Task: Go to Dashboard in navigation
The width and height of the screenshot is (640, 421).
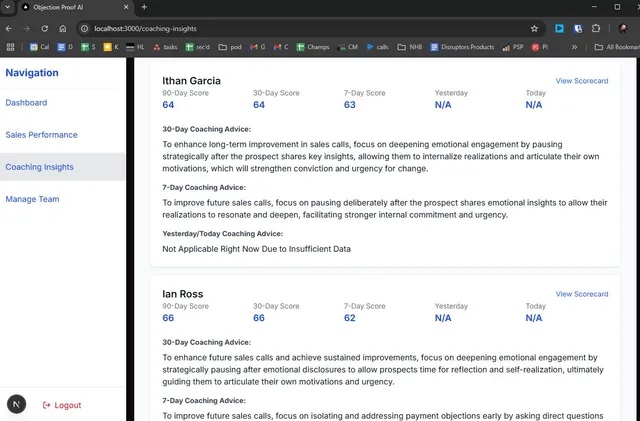Action: (26, 103)
